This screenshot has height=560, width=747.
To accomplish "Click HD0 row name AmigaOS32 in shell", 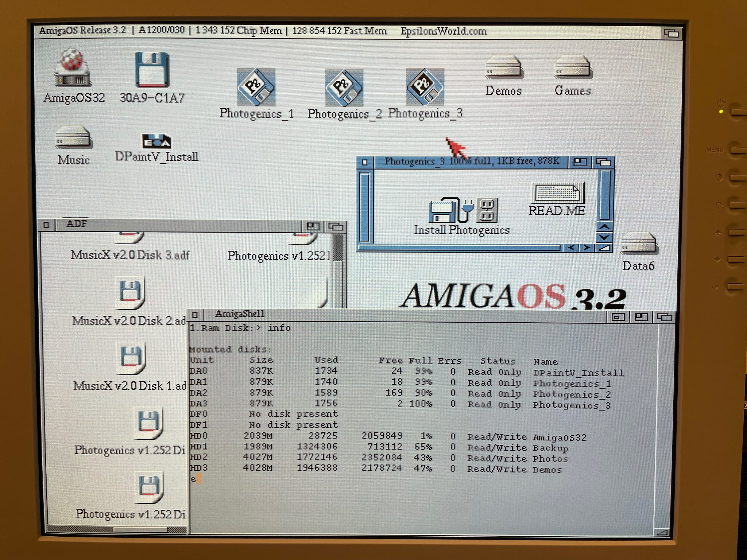I will coord(559,437).
